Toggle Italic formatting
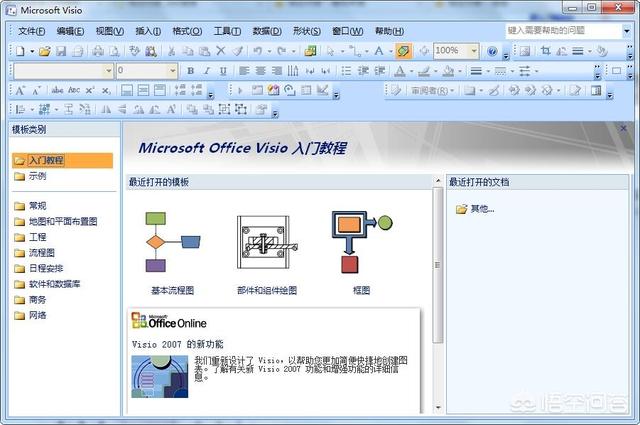The height and width of the screenshot is (425, 640). coord(207,71)
